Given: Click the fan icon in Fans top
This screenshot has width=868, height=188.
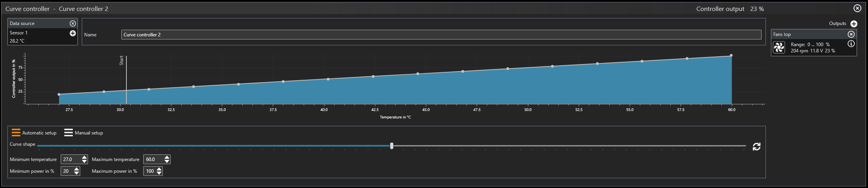Looking at the screenshot, I should click(779, 47).
